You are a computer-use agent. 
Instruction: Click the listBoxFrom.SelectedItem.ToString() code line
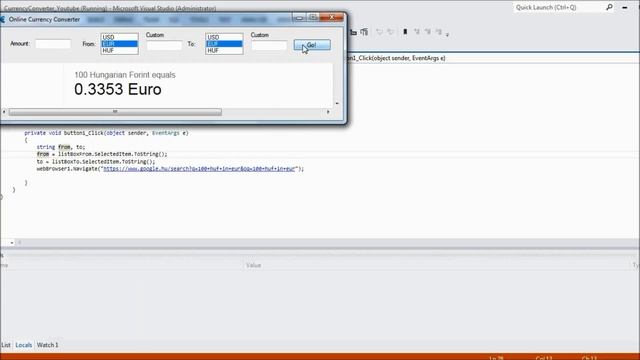click(x=102, y=154)
